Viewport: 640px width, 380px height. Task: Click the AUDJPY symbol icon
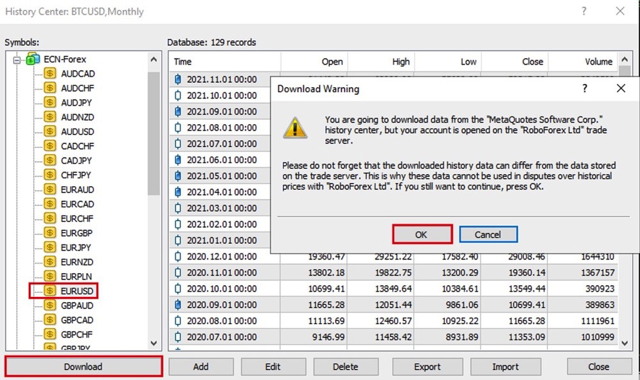[50, 102]
